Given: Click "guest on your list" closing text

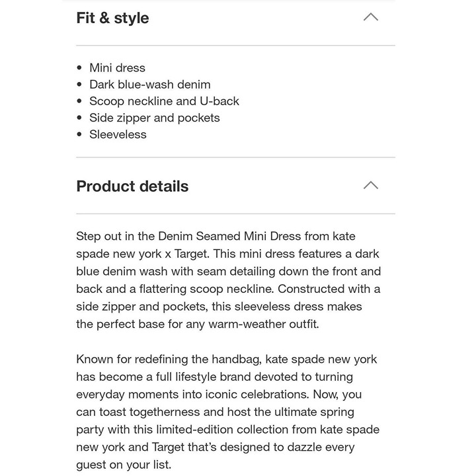Looking at the screenshot, I should point(124,465).
